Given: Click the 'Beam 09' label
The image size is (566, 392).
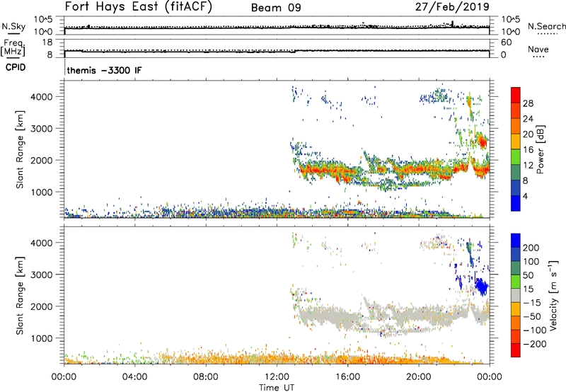Looking at the screenshot, I should click(276, 8).
